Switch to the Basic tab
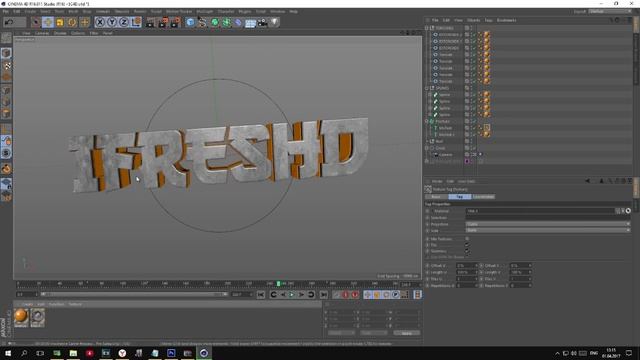Viewport: 640px width, 360px height. tap(436, 197)
